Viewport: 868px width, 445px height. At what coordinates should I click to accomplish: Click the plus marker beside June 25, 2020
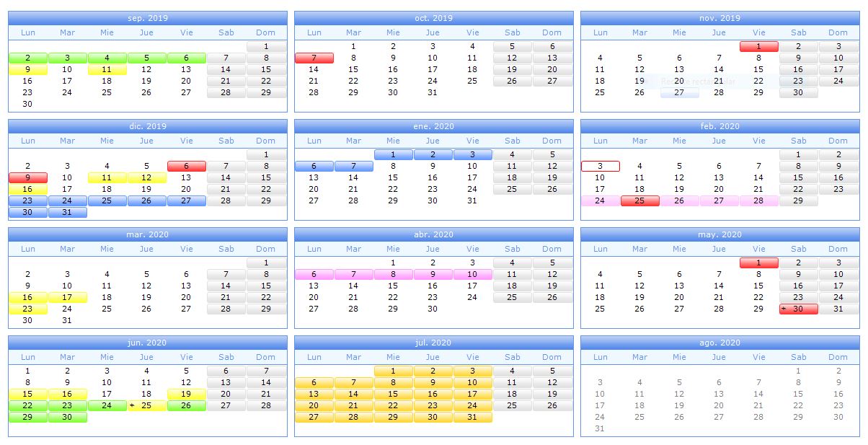click(132, 405)
